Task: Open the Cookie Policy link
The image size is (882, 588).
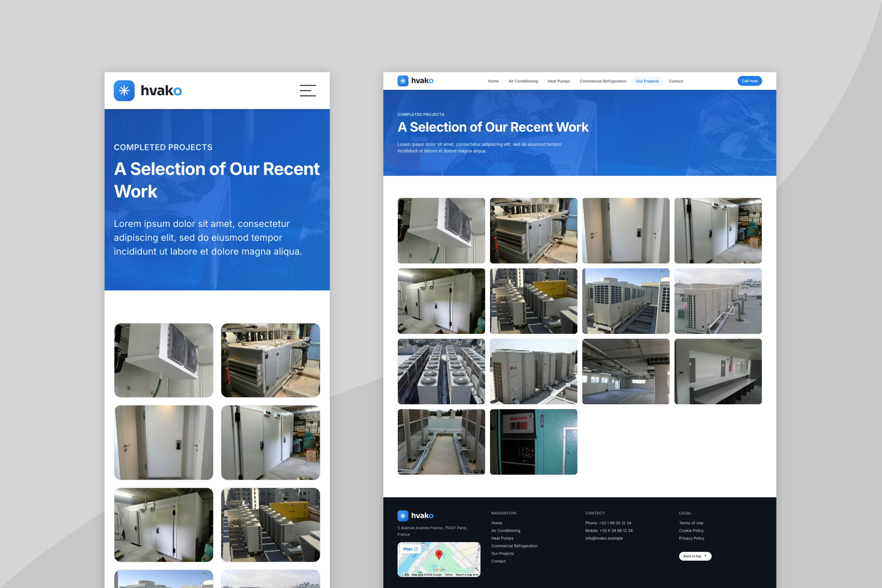Action: point(691,531)
